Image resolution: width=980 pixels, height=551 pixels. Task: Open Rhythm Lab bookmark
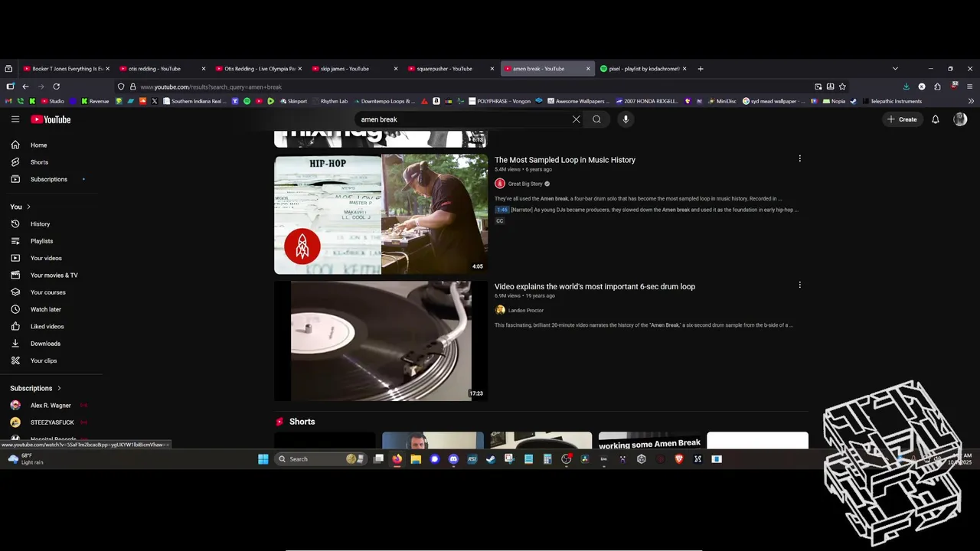(x=330, y=101)
